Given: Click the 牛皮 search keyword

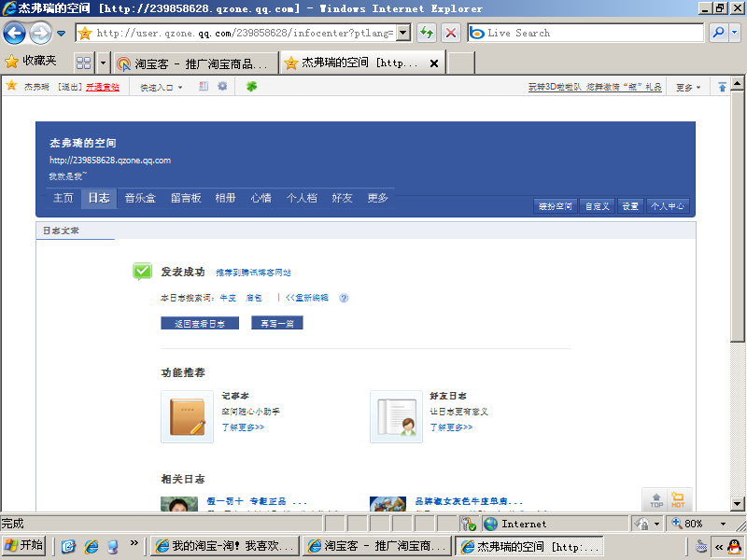Looking at the screenshot, I should (x=228, y=298).
